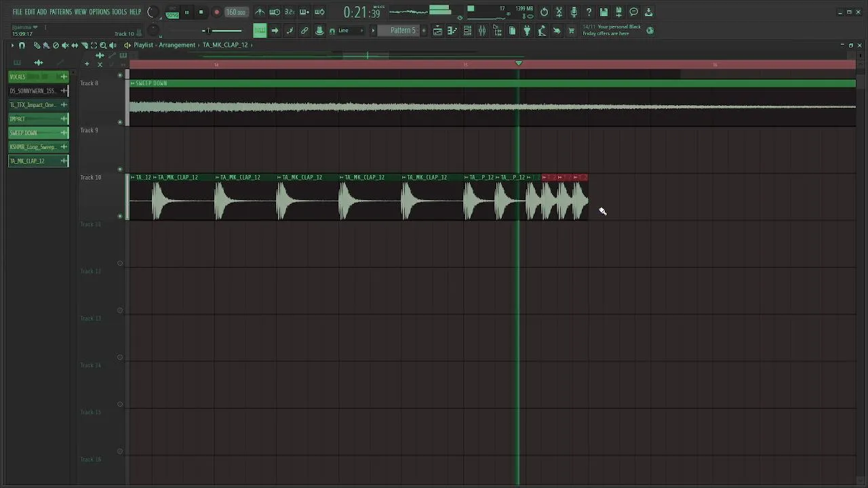Click the 160.000 tempo field
Screen dimensions: 868x488
235,12
